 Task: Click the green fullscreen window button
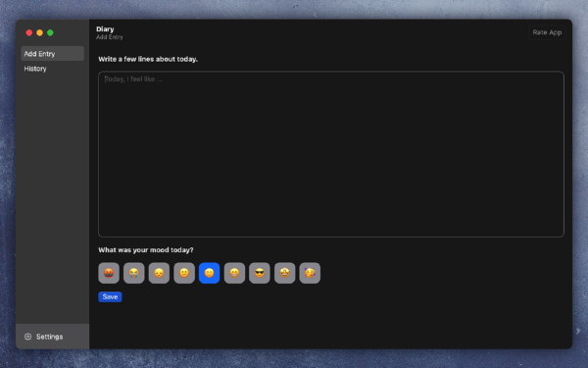[x=50, y=32]
